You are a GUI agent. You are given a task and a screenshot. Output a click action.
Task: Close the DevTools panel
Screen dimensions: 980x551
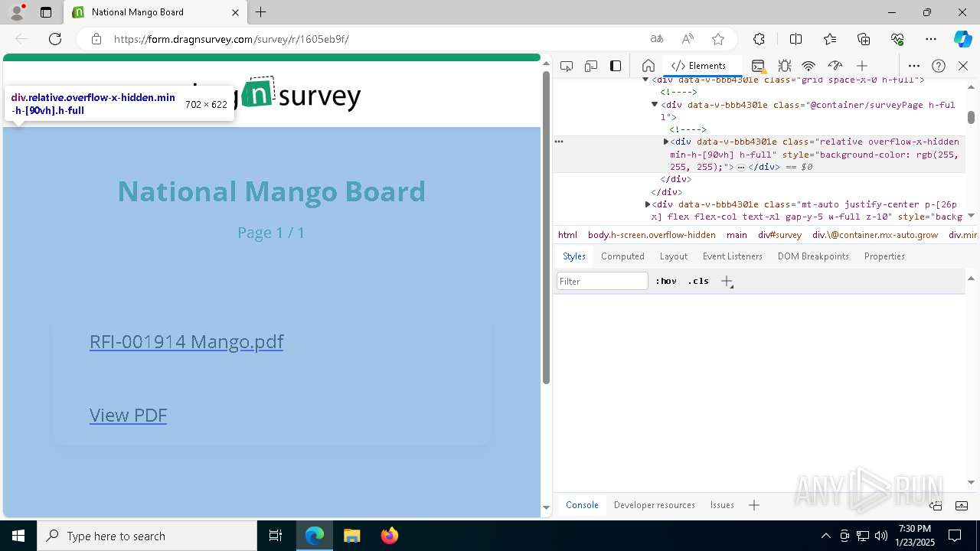click(963, 66)
